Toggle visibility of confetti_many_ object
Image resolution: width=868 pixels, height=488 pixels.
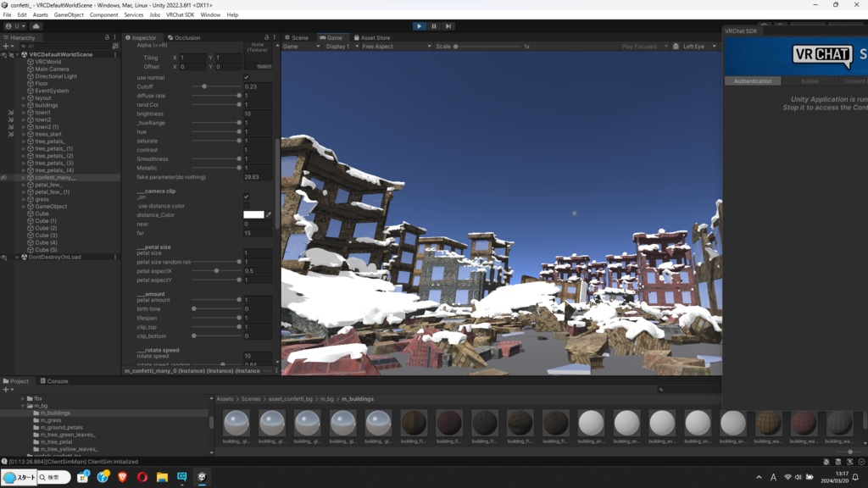coord(4,178)
